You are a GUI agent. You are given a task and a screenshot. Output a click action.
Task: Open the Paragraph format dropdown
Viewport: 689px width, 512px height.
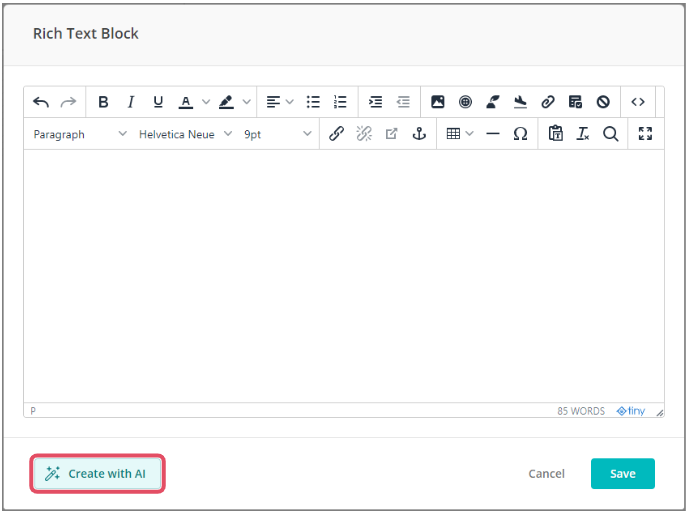[80, 134]
